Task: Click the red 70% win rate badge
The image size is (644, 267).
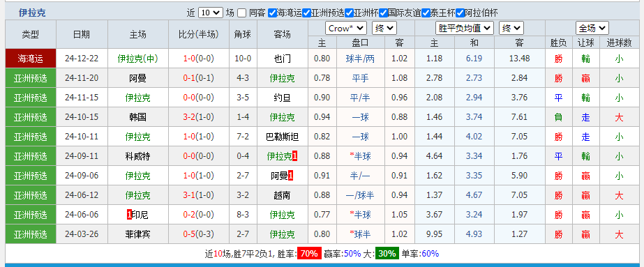Action: (309, 254)
